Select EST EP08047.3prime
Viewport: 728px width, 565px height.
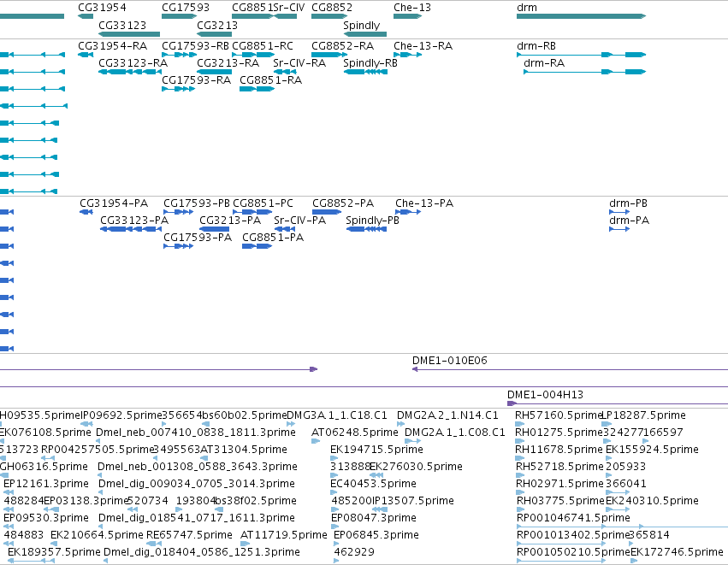(x=374, y=518)
